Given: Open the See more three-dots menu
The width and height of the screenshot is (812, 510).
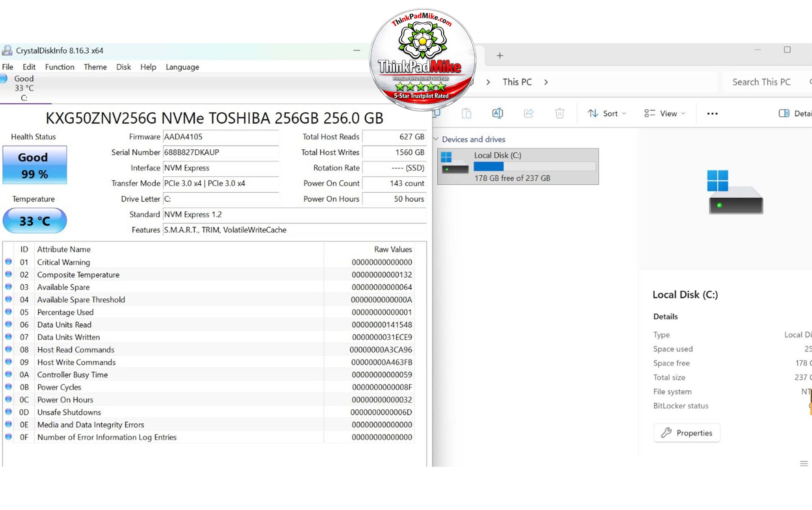Looking at the screenshot, I should click(x=712, y=113).
